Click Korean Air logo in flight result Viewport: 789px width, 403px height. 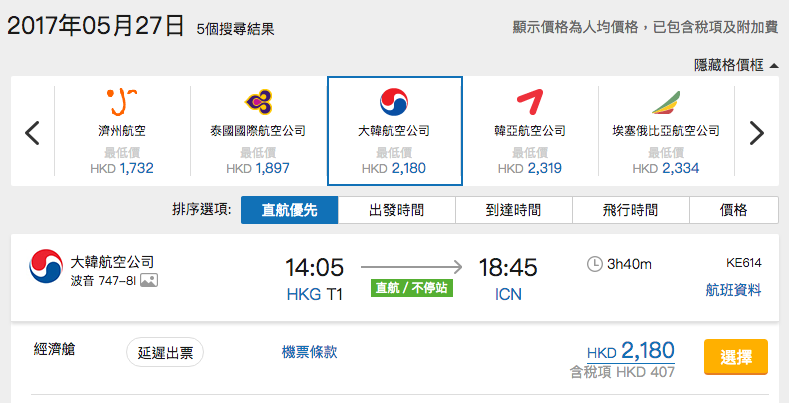click(x=46, y=266)
